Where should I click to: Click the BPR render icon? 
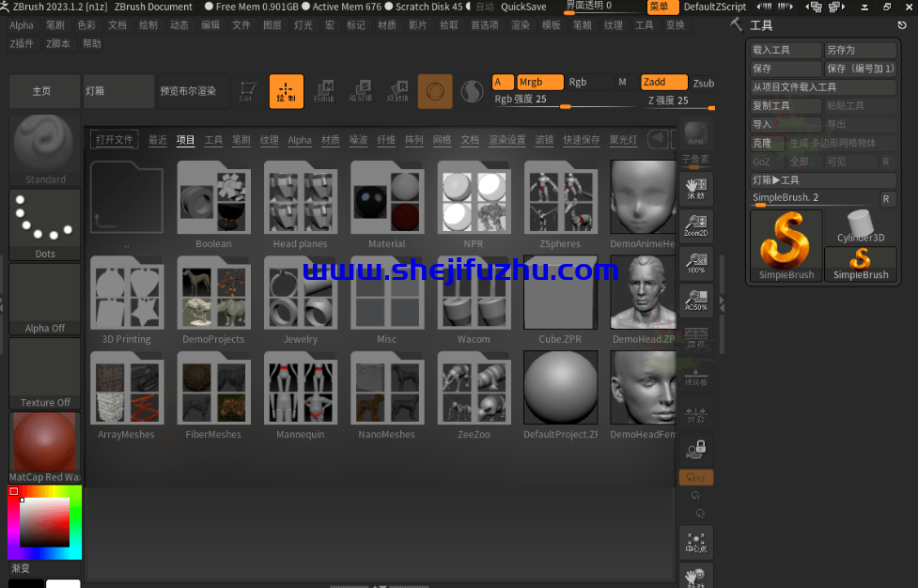coord(696,134)
